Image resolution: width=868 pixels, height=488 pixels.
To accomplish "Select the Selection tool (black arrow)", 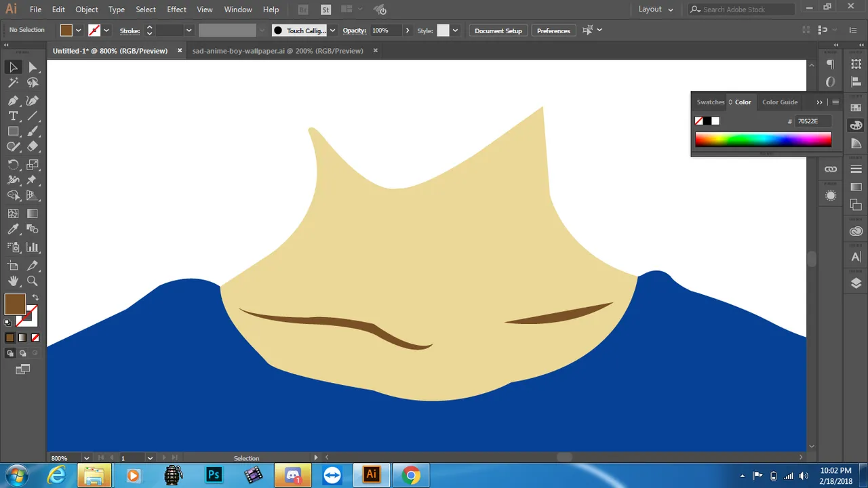I will pos(13,66).
